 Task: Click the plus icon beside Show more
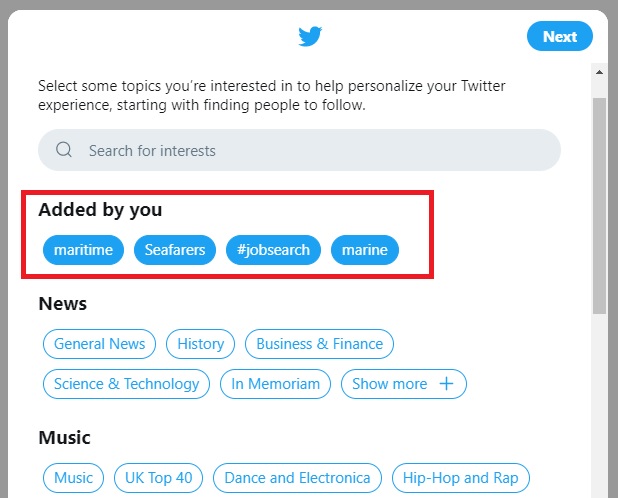pyautogui.click(x=446, y=384)
